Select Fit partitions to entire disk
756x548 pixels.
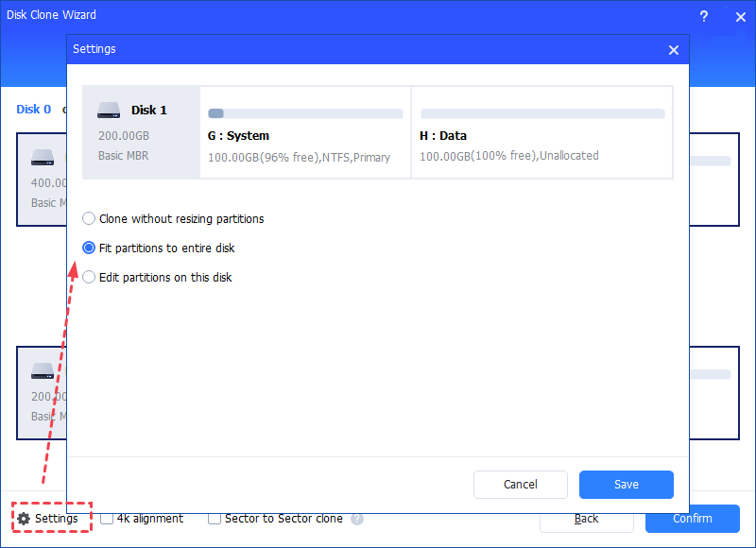click(90, 248)
